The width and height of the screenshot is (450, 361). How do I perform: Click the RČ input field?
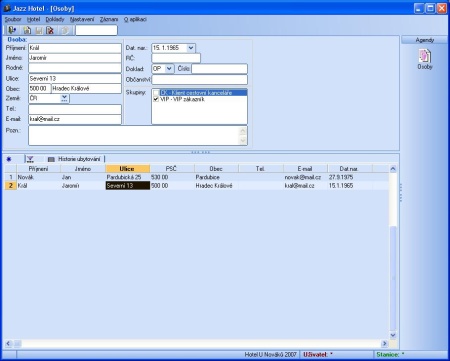(176, 58)
